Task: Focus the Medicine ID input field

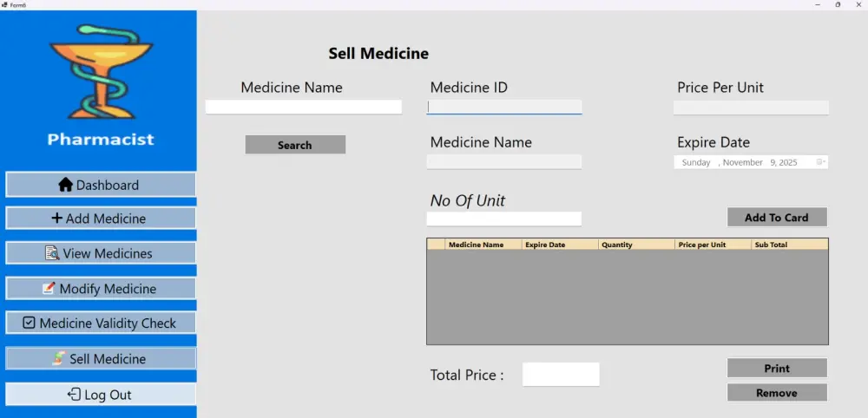Action: [504, 108]
